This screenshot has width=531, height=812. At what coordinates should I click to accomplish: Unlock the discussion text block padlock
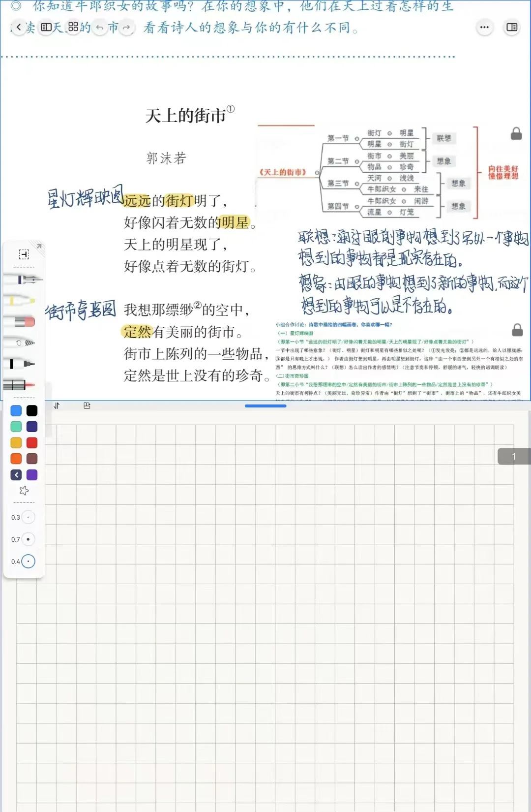click(517, 330)
